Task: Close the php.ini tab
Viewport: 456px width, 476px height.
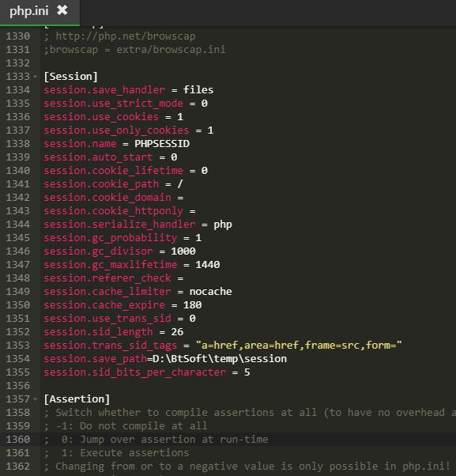Action: pyautogui.click(x=62, y=10)
